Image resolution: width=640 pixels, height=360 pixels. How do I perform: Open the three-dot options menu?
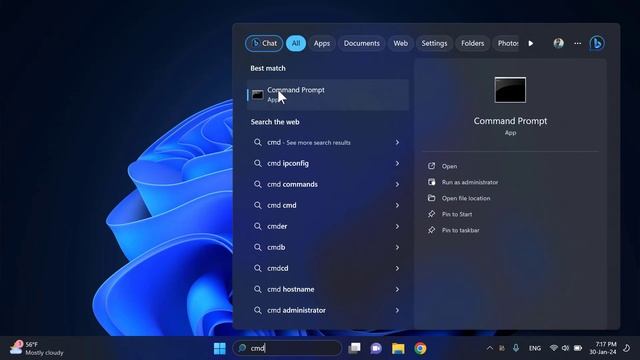click(578, 43)
